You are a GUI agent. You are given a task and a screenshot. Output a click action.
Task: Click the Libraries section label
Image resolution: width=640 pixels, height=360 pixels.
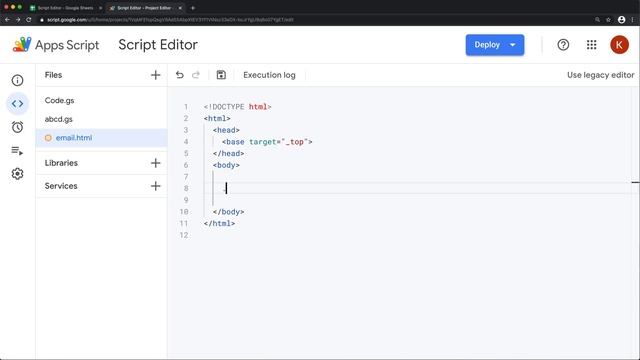(61, 163)
